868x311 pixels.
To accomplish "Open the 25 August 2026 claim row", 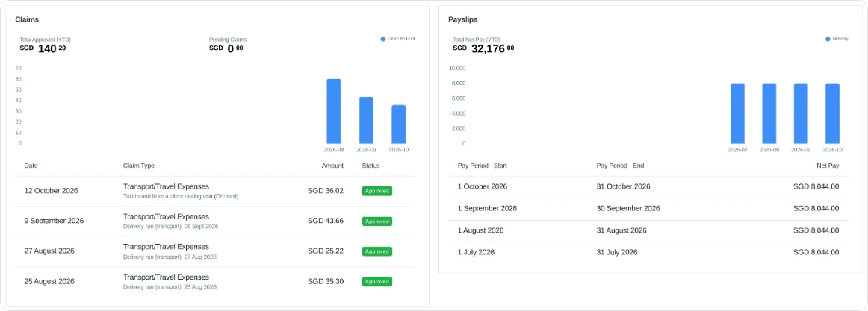I will (x=215, y=282).
